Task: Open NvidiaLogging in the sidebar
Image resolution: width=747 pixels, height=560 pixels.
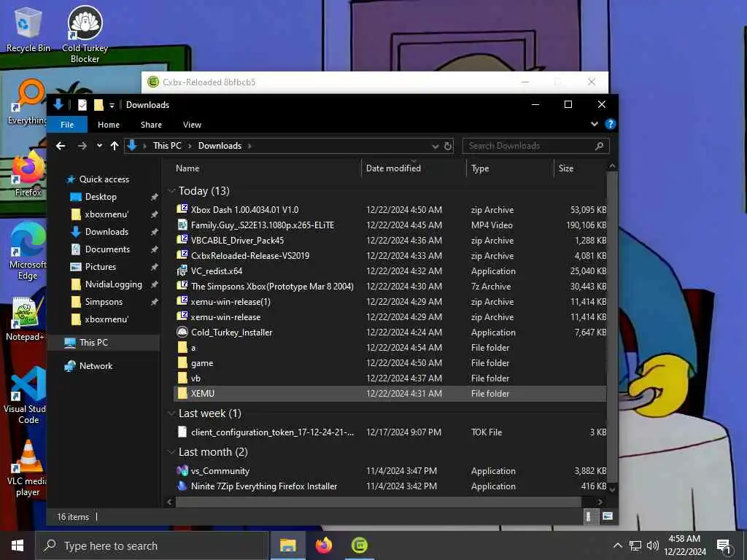Action: [x=113, y=284]
